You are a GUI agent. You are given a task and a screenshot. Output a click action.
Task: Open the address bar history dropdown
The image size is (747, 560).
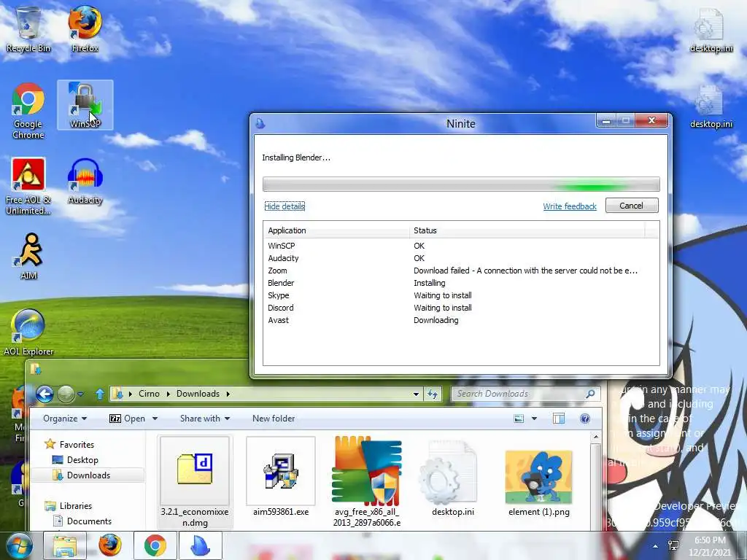[416, 394]
